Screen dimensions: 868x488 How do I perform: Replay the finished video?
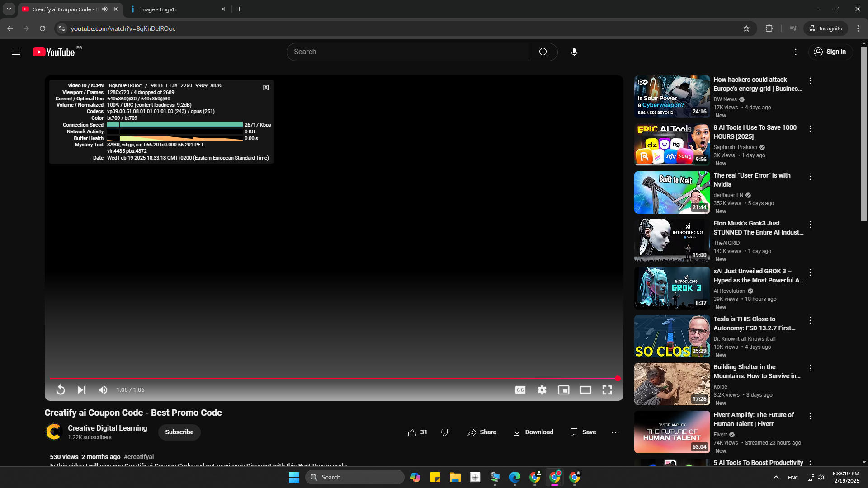point(61,390)
